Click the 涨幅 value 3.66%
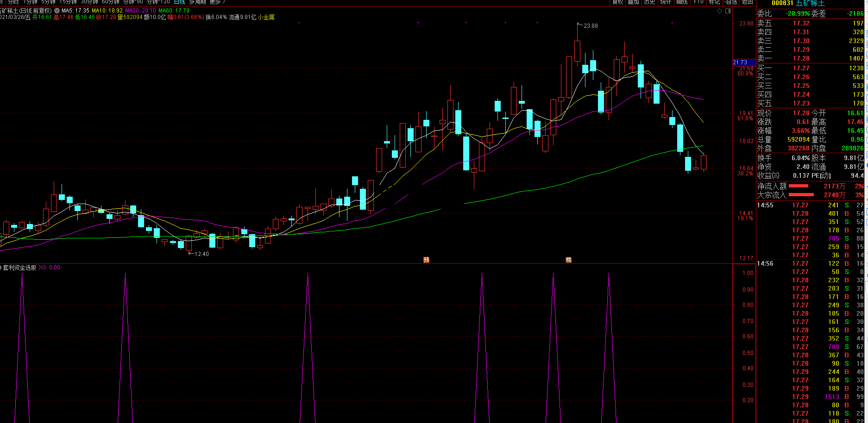The image size is (868, 423). click(x=800, y=131)
